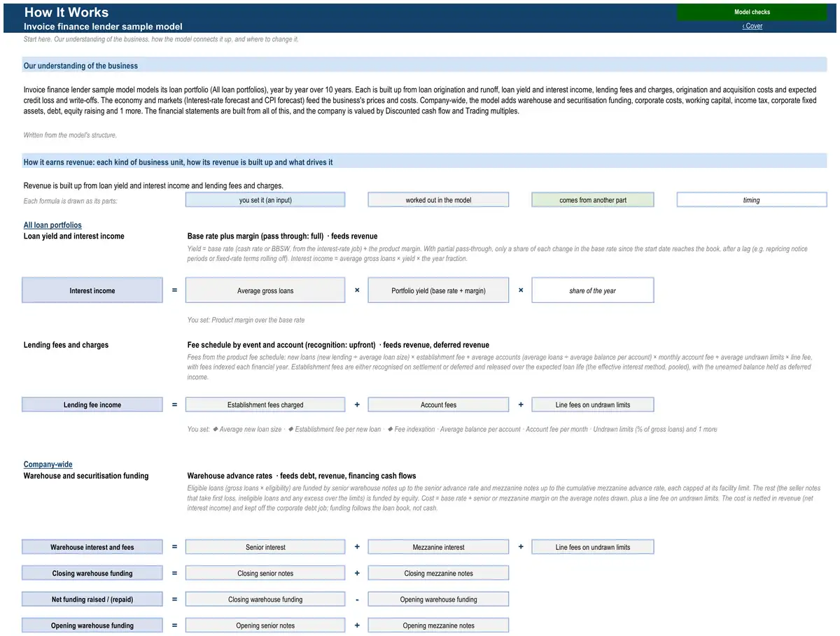Click the 'share of the year' box
Image resolution: width=840 pixels, height=636 pixels.
tap(593, 290)
